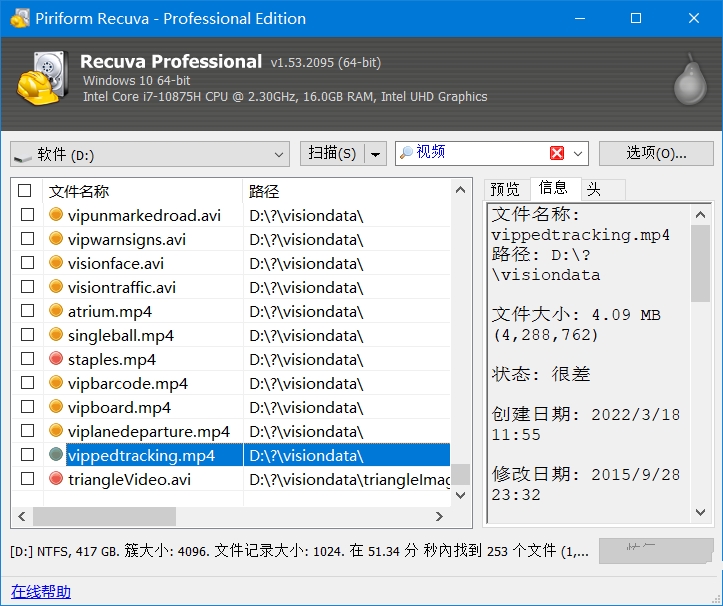The height and width of the screenshot is (606, 723).
Task: Open the drive selector dropdown 软件 (D:)
Action: coord(150,154)
